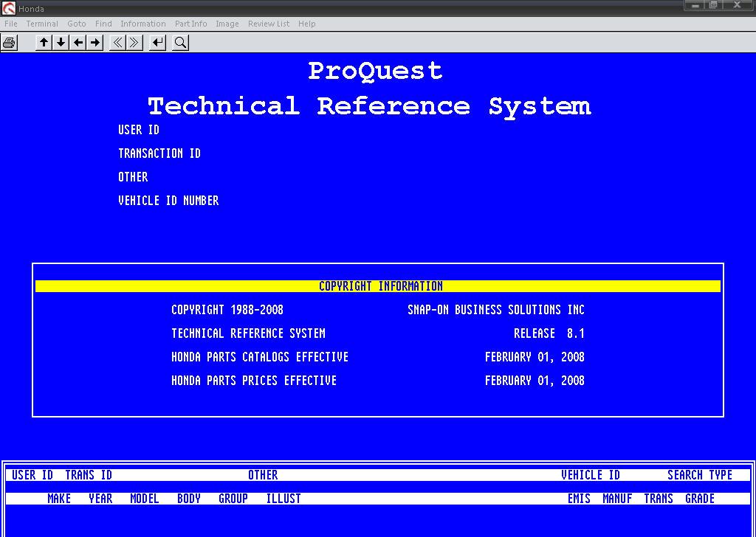Click the RELEASE 8.1 text
This screenshot has height=537, width=756.
click(549, 333)
